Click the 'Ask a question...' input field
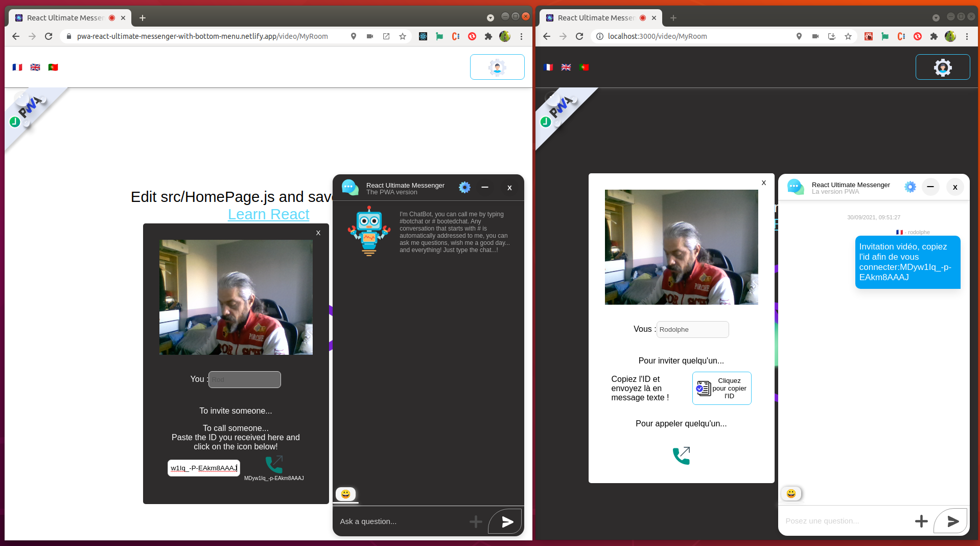This screenshot has width=980, height=546. tap(401, 521)
